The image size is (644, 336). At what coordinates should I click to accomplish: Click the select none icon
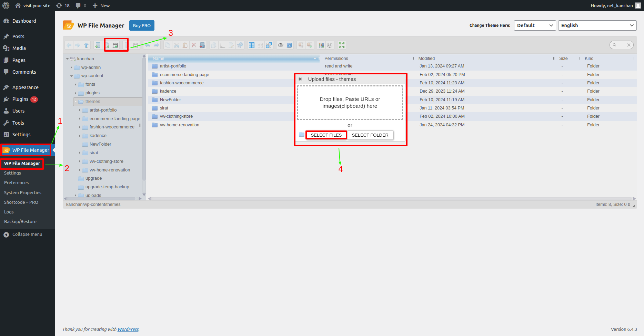[x=260, y=45]
